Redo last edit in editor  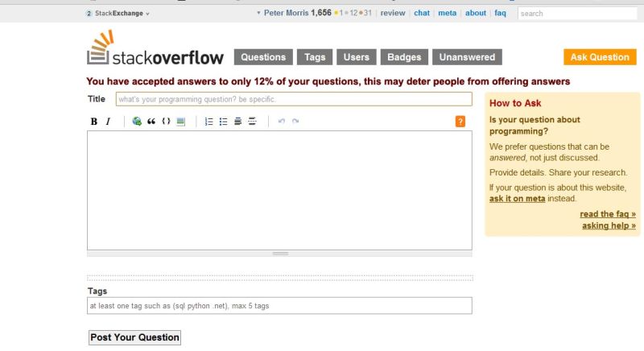tap(295, 121)
